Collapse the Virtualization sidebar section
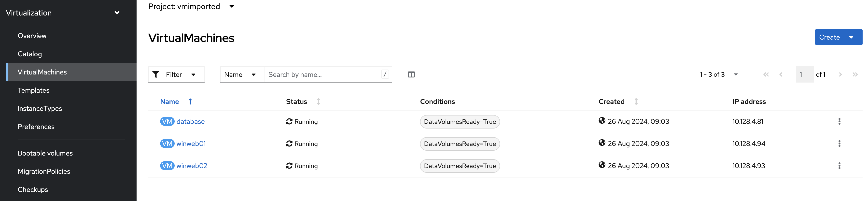Screen dimensions: 868x201 [117, 13]
